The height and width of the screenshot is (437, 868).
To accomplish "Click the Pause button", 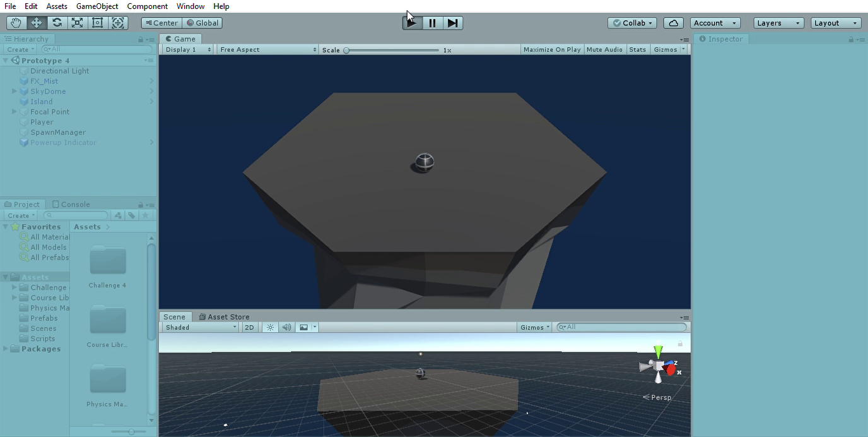I will [432, 23].
